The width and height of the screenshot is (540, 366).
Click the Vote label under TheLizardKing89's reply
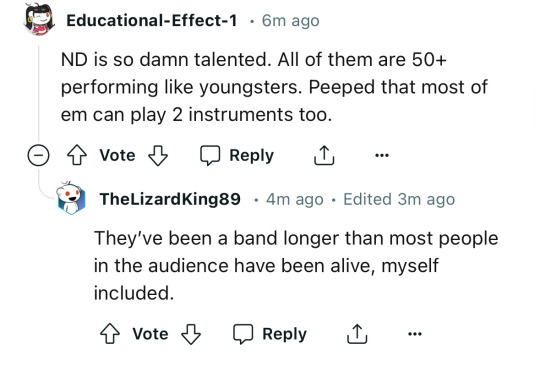click(x=150, y=334)
